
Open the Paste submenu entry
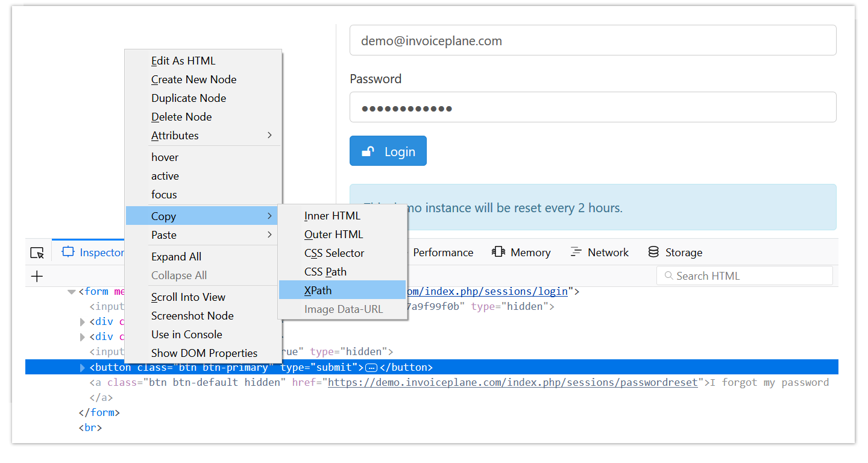pos(203,235)
